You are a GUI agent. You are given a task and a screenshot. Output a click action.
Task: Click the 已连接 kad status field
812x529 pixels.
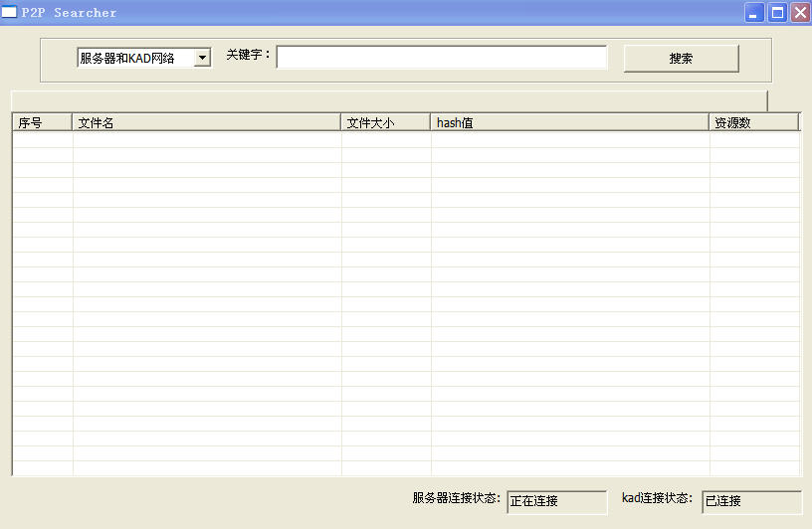[x=751, y=501]
